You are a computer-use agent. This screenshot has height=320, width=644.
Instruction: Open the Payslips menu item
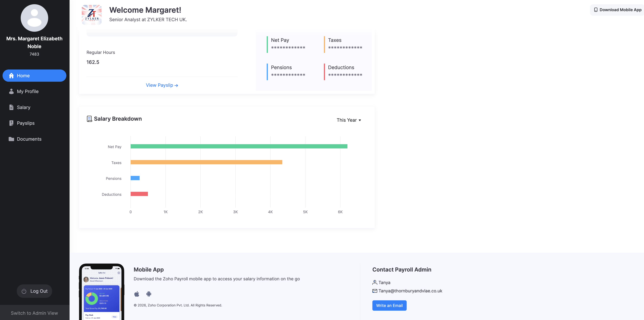34,123
